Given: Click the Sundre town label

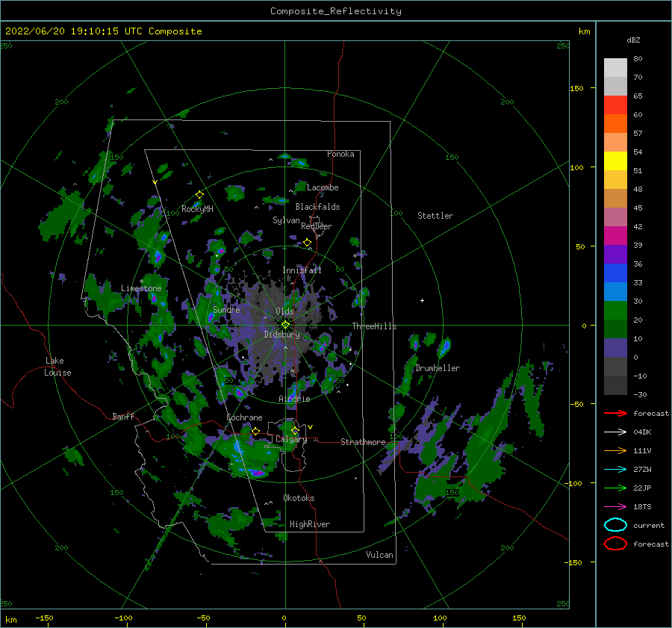Looking at the screenshot, I should (x=226, y=309).
